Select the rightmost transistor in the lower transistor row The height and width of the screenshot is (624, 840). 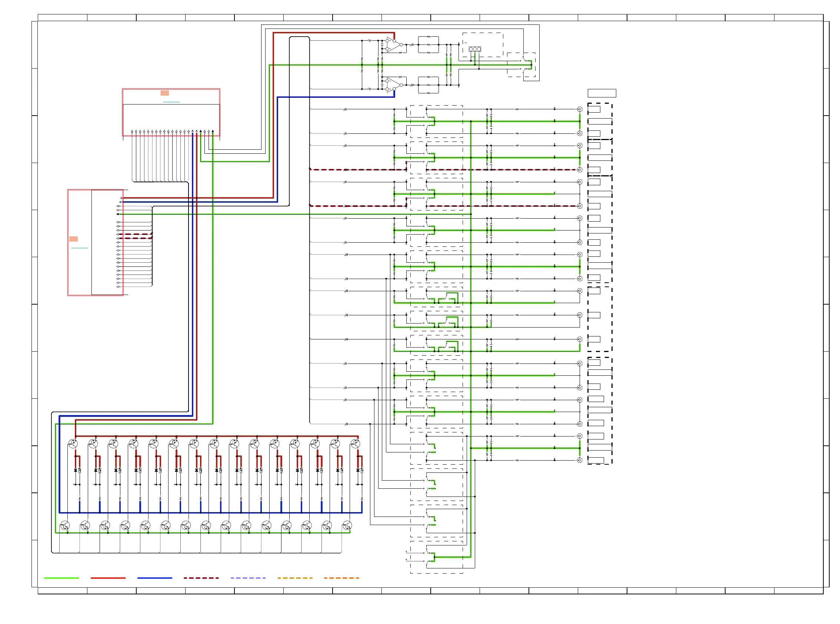click(x=347, y=525)
